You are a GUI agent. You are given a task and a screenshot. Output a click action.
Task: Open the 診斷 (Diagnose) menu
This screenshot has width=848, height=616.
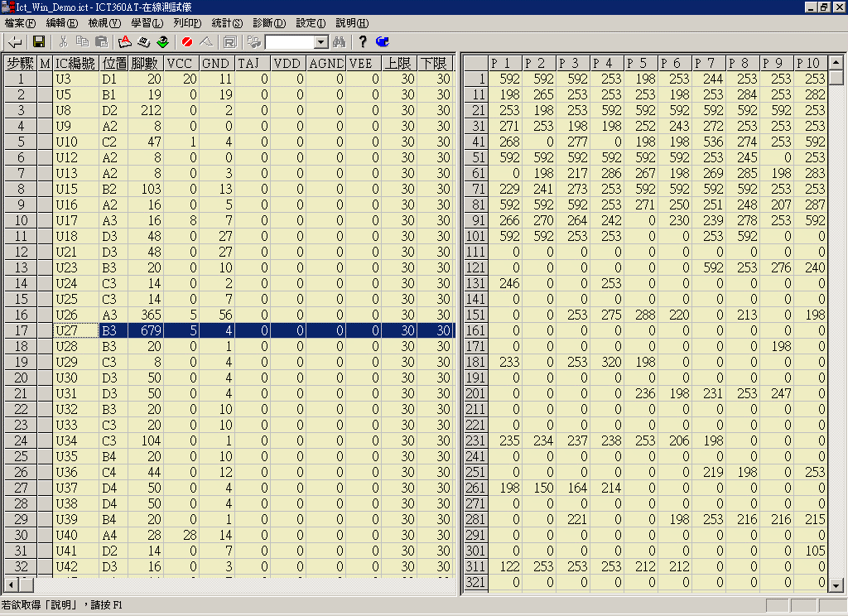267,23
